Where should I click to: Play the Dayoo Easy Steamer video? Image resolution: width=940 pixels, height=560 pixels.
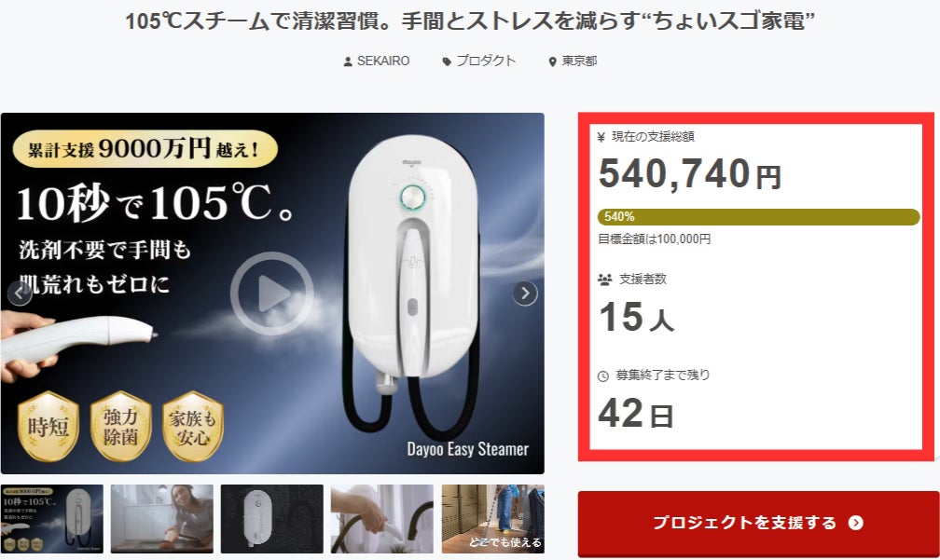pos(272,294)
